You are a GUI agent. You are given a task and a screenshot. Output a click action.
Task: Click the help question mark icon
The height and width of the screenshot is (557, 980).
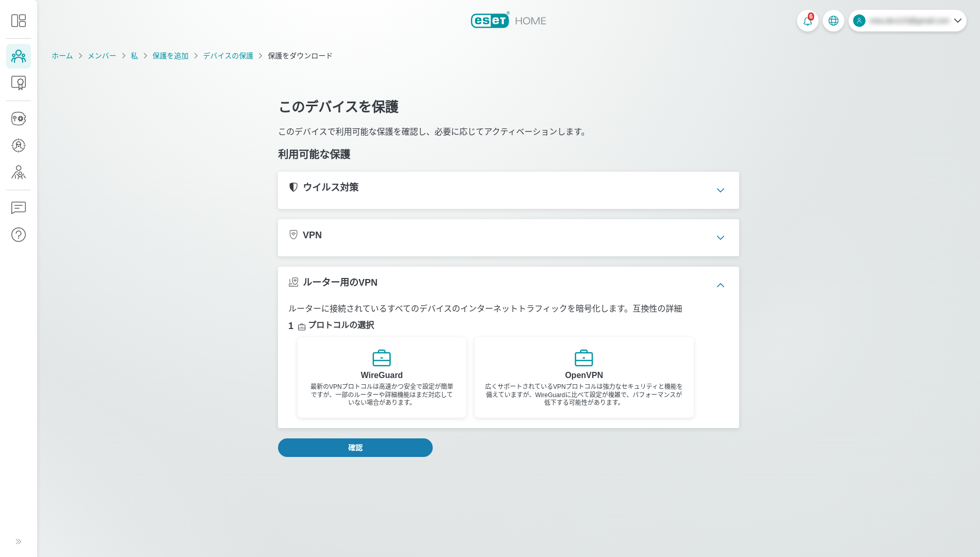tap(19, 235)
